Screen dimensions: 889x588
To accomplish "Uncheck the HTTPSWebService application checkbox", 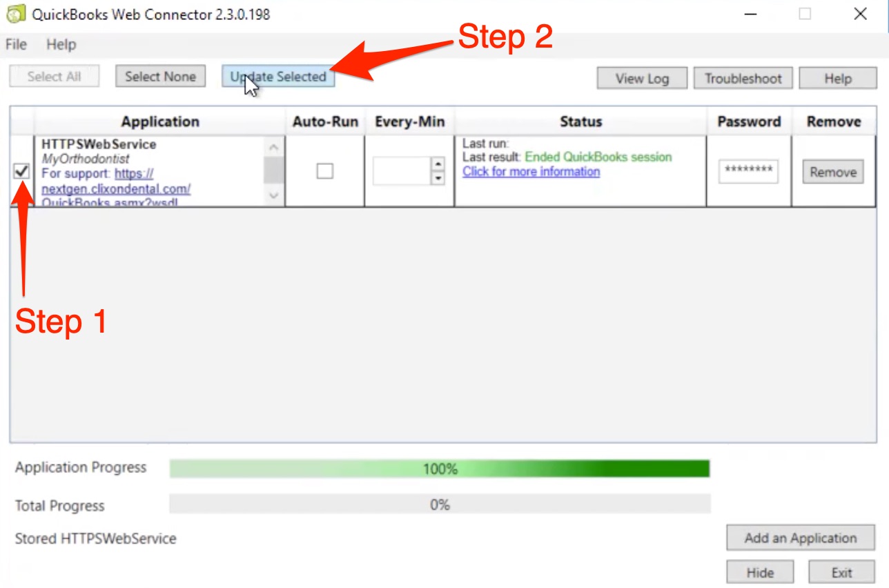I will coord(22,171).
